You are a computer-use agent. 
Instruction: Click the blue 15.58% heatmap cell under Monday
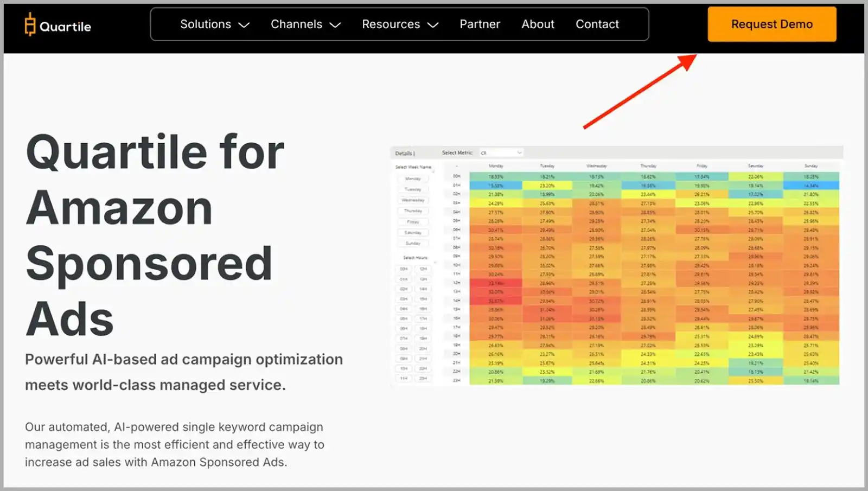click(x=496, y=184)
